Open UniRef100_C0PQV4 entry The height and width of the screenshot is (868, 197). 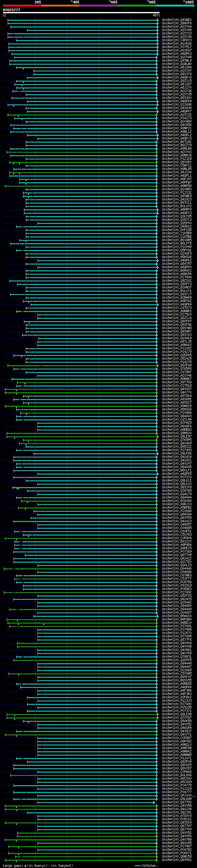click(177, 538)
